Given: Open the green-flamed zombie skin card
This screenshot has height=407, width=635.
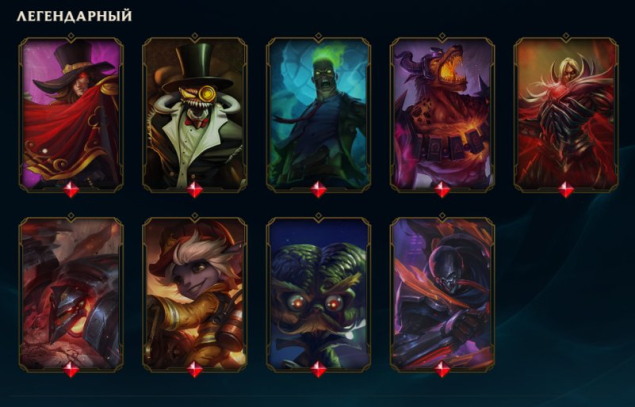Looking at the screenshot, I should tap(318, 114).
